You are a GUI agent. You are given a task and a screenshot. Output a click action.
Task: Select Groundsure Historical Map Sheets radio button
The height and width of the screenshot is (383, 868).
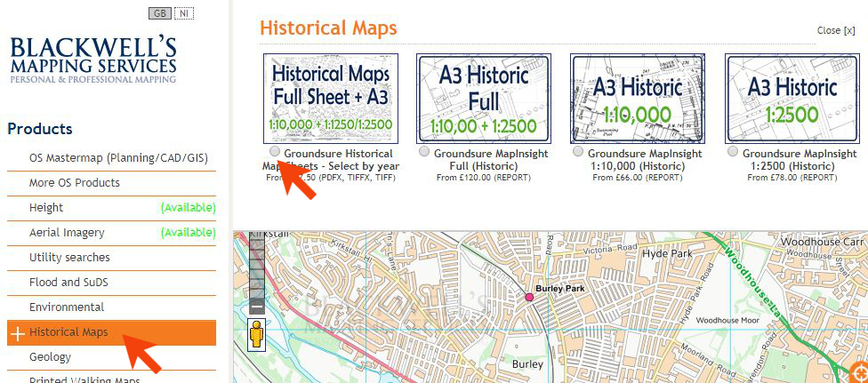pyautogui.click(x=275, y=152)
